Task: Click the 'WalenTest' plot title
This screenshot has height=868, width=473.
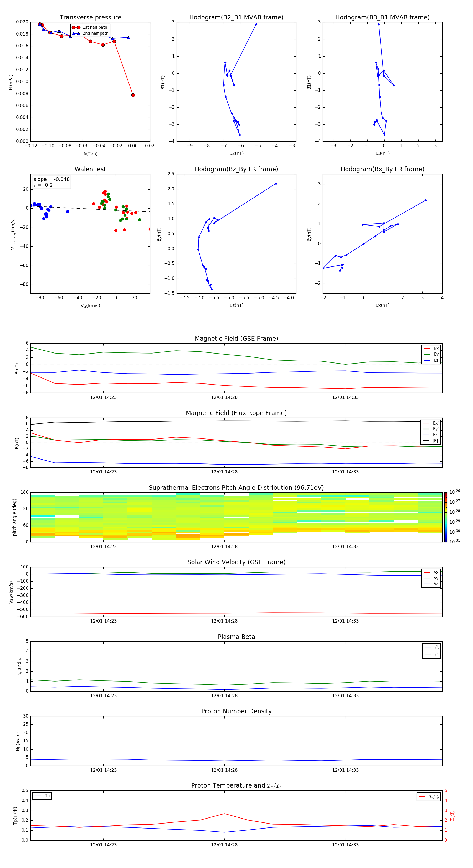Action: click(x=90, y=169)
